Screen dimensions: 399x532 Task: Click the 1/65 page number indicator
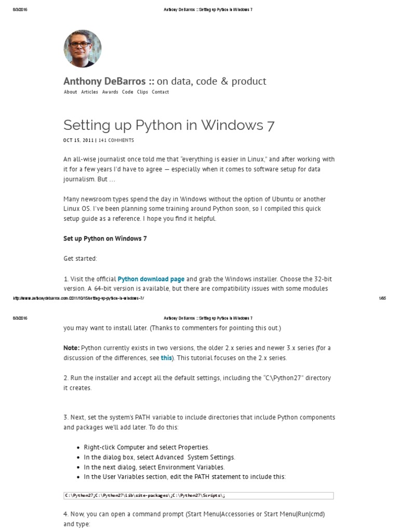(x=382, y=298)
